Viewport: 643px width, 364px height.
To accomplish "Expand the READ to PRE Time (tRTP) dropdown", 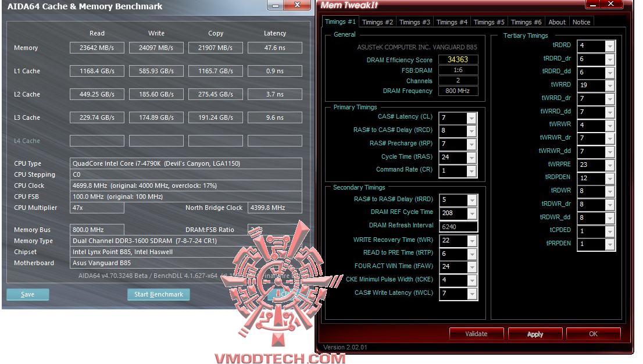I will [x=473, y=254].
